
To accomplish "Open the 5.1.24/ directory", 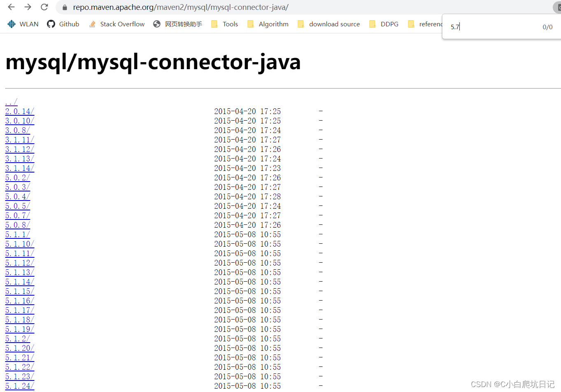I will pyautogui.click(x=20, y=386).
